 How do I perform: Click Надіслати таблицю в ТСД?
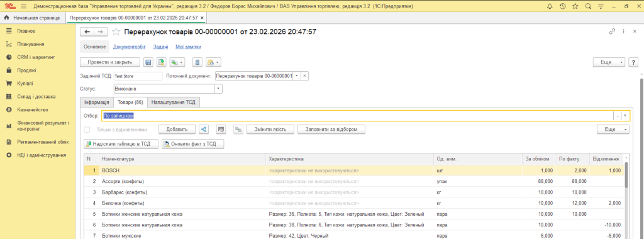point(121,144)
